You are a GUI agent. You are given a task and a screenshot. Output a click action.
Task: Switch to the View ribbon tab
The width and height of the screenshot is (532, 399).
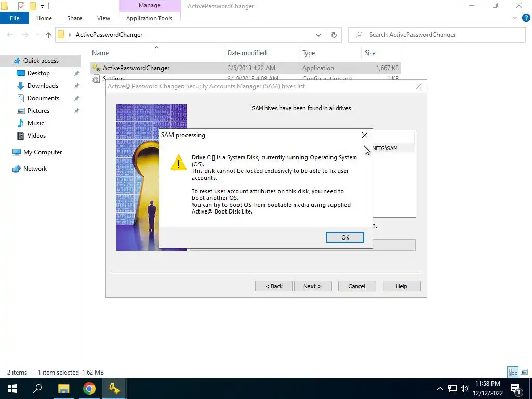(x=103, y=18)
